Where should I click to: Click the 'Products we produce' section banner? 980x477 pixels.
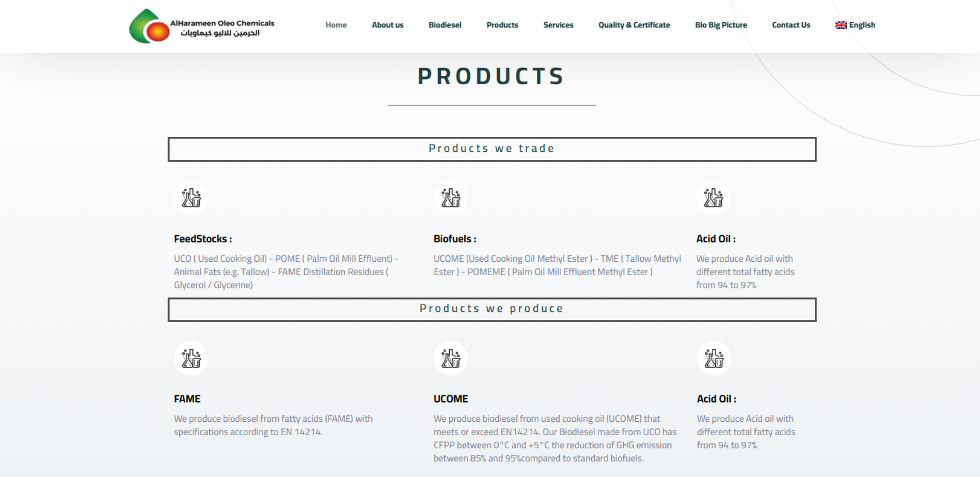[492, 309]
